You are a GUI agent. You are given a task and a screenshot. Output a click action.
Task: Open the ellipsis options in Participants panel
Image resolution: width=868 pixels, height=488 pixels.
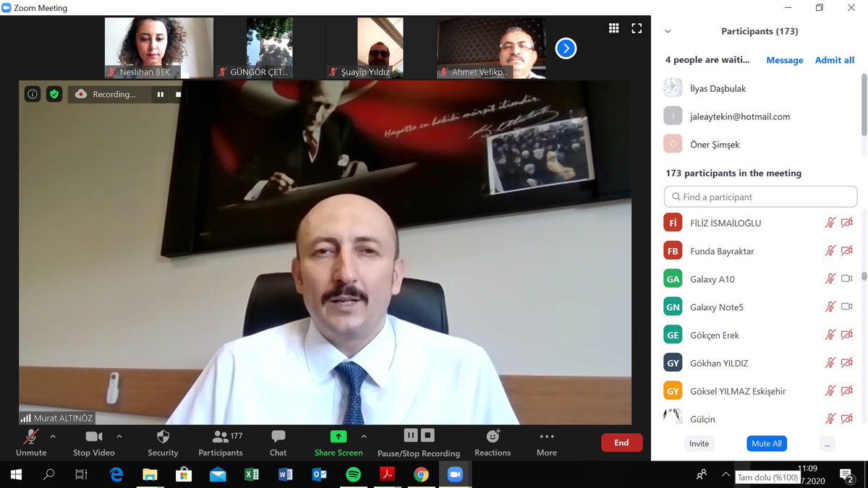828,443
